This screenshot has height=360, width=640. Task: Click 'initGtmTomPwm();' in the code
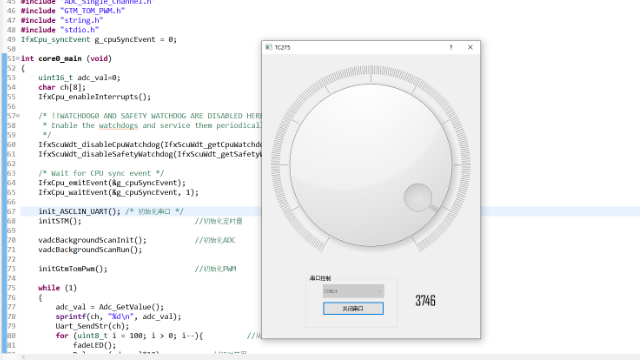tap(73, 269)
